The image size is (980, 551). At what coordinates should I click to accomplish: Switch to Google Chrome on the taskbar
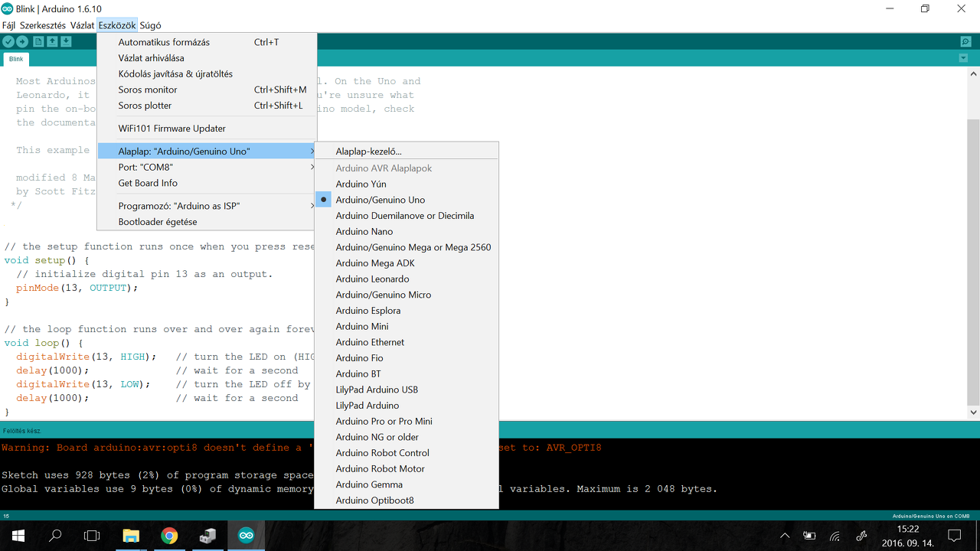pos(169,536)
